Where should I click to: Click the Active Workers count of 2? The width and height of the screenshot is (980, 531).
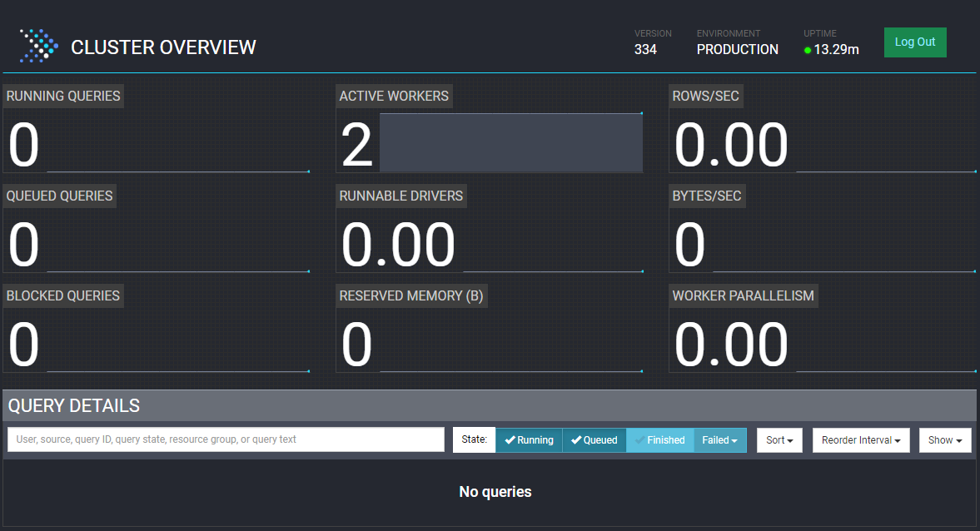pyautogui.click(x=356, y=143)
